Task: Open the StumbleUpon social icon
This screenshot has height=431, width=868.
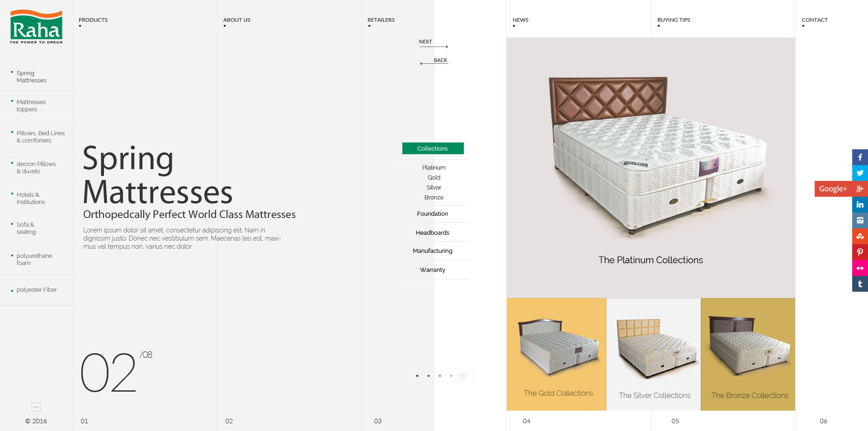Action: point(860,236)
